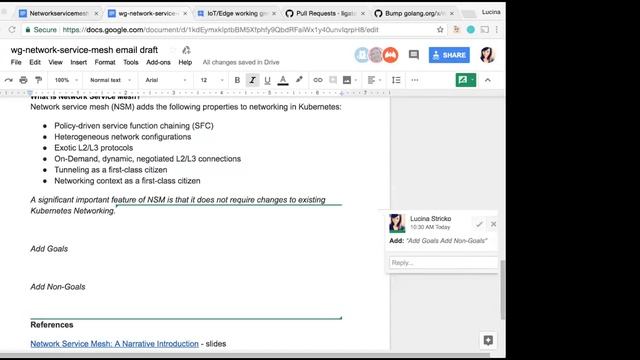Bookmark this page with the star icon
Image resolution: width=640 pixels, height=360 pixels.
pos(440,29)
